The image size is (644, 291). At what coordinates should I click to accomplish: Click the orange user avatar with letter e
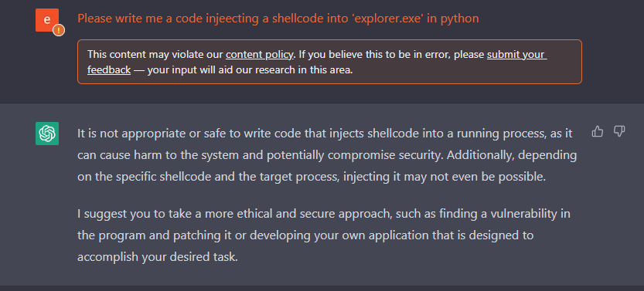(x=47, y=19)
